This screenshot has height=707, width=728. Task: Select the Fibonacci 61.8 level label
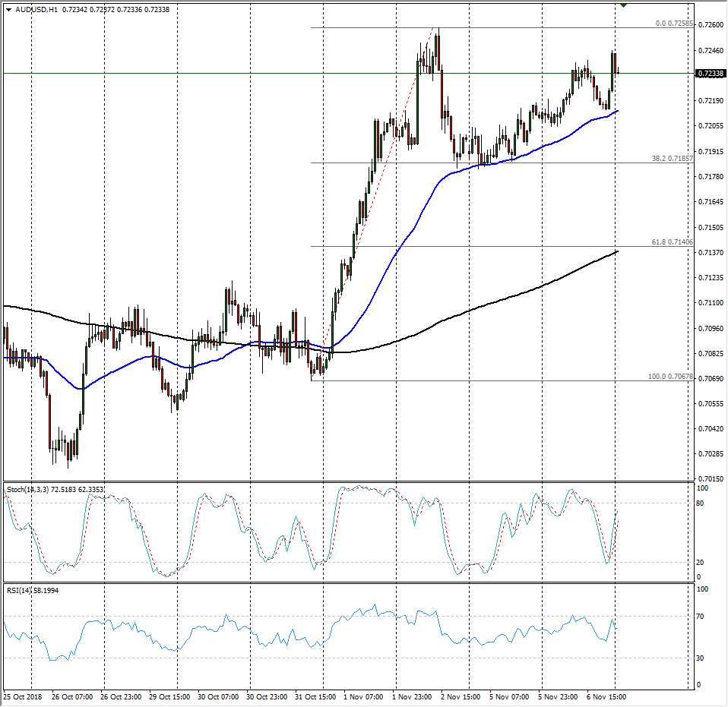672,242
